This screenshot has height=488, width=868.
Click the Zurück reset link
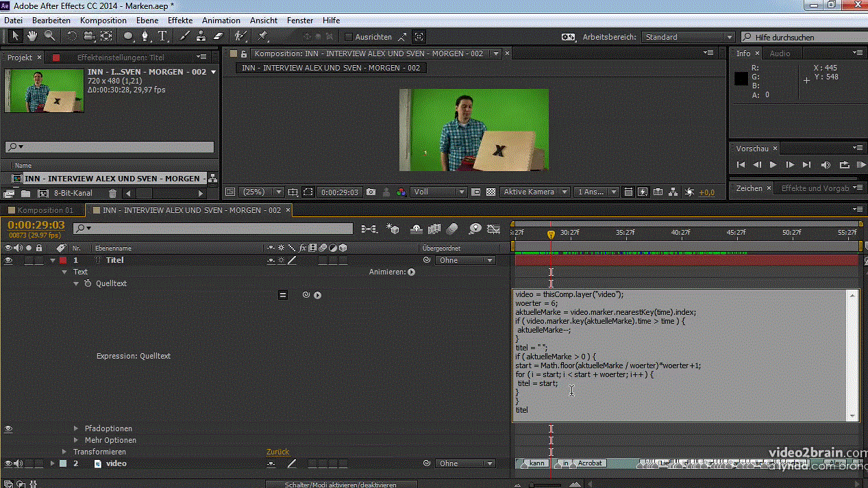point(277,452)
